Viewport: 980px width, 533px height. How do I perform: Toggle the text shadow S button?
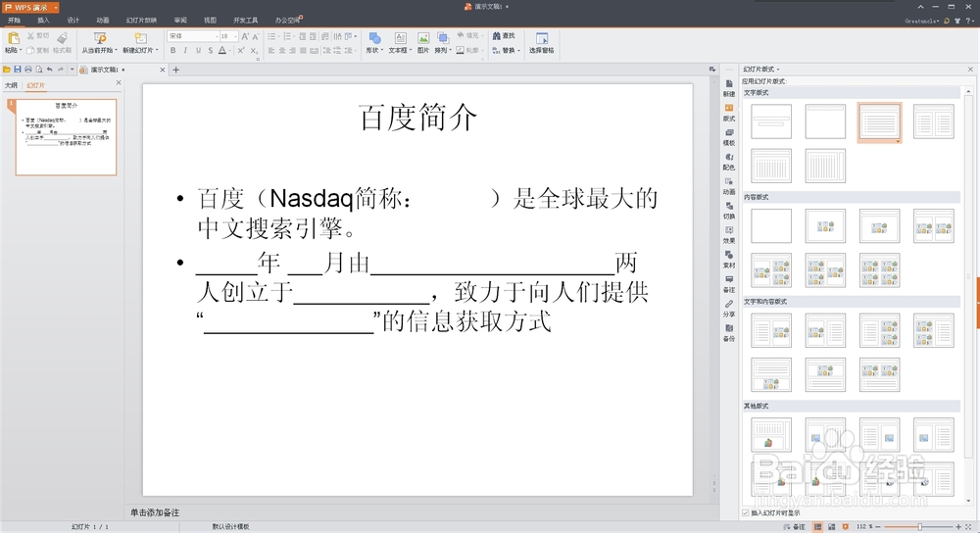pos(210,51)
